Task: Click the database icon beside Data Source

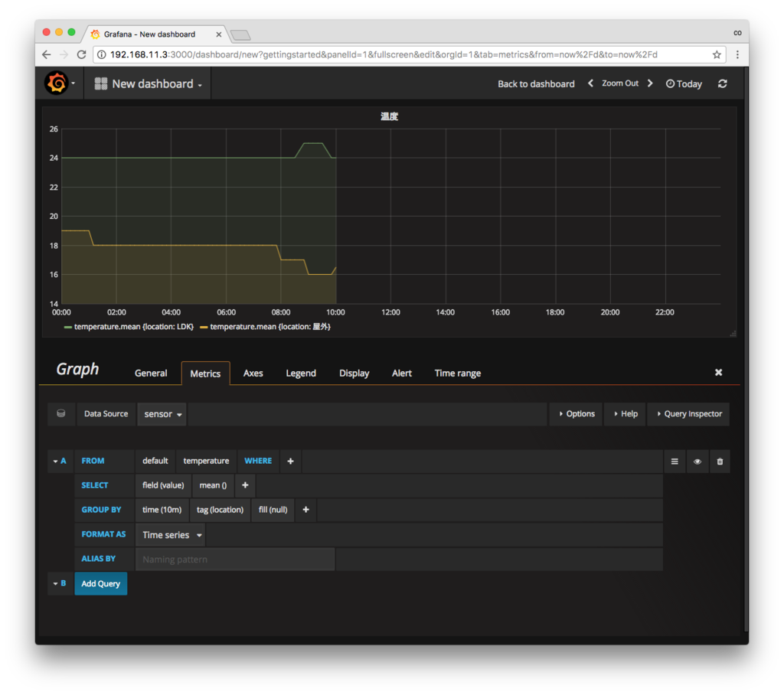Action: [x=61, y=413]
